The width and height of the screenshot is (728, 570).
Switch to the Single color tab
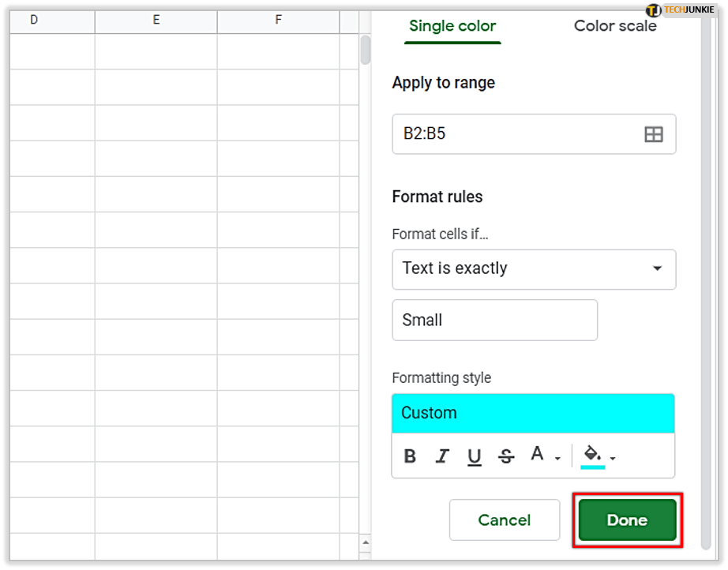point(452,26)
